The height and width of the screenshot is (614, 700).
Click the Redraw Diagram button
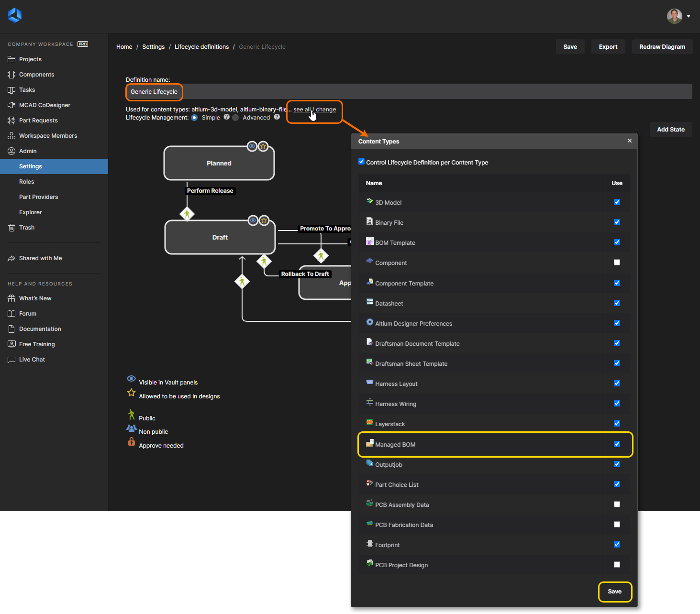(x=662, y=47)
